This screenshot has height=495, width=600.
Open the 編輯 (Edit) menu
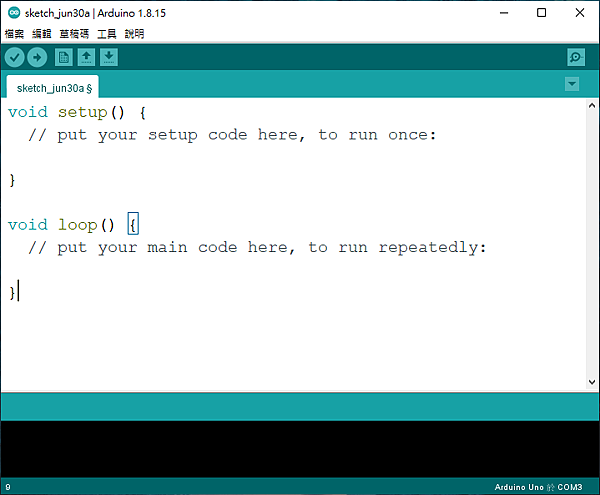coord(41,34)
